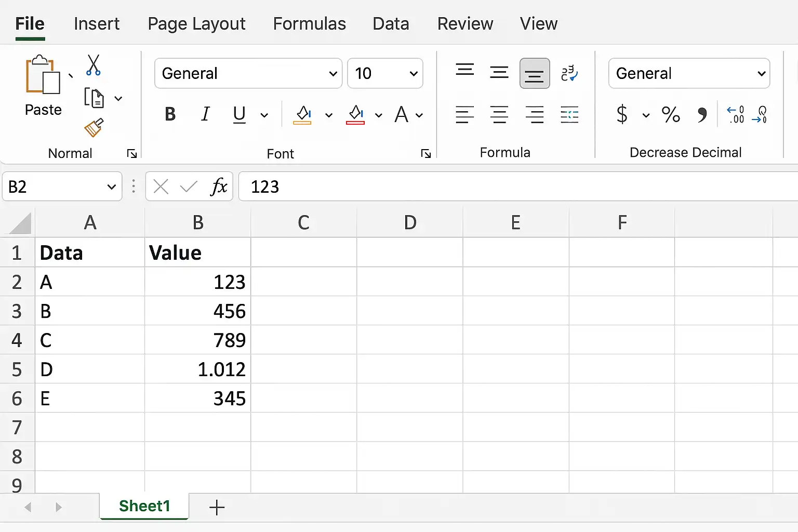Click the Copy icon
Screen dimensions: 798x532
(x=94, y=98)
